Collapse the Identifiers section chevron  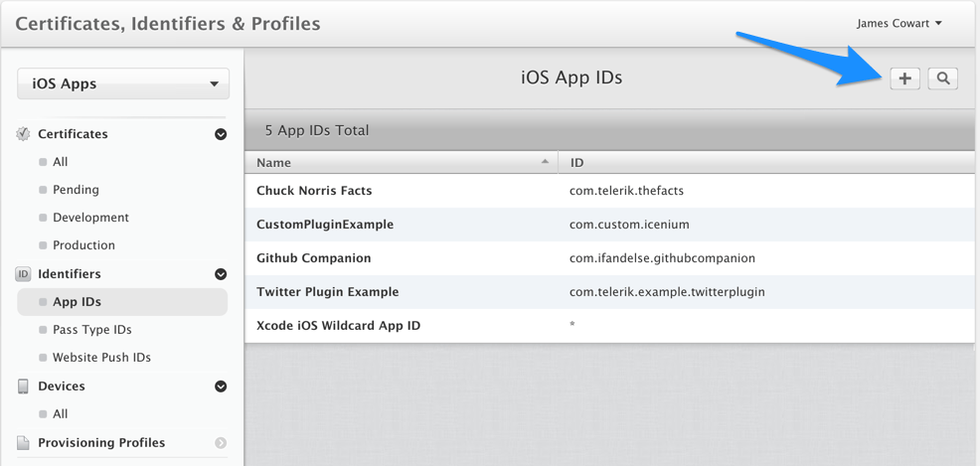coord(221,274)
